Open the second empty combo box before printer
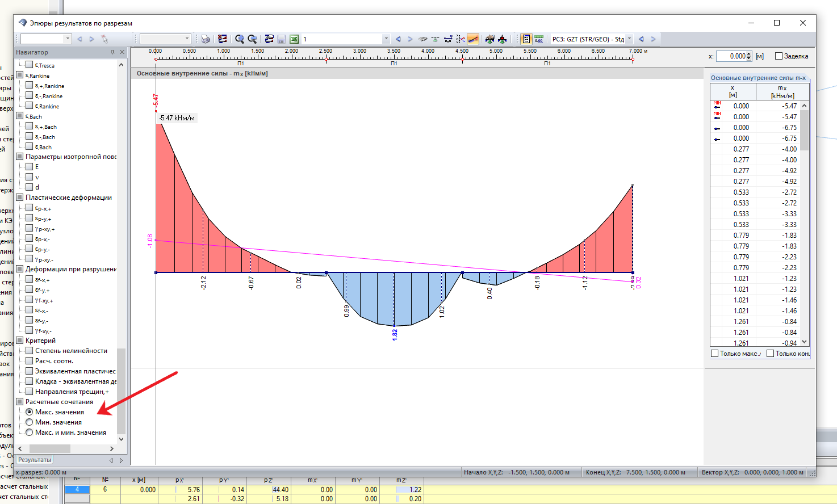 pyautogui.click(x=187, y=39)
